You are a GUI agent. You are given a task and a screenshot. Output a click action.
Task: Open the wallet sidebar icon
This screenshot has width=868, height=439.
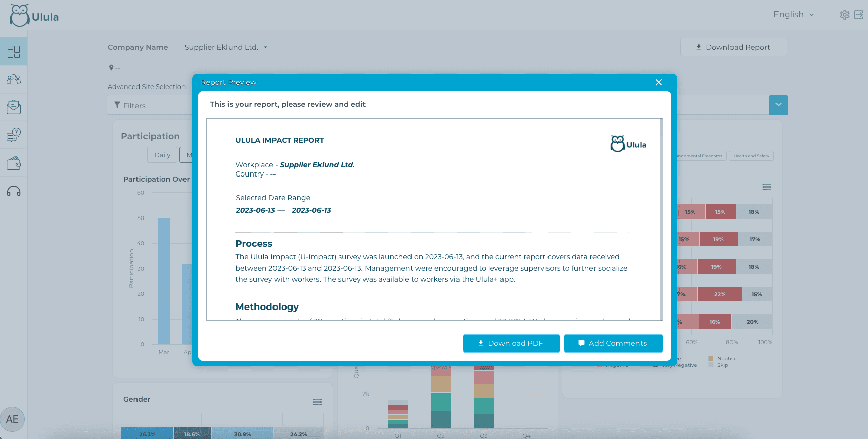click(x=13, y=163)
